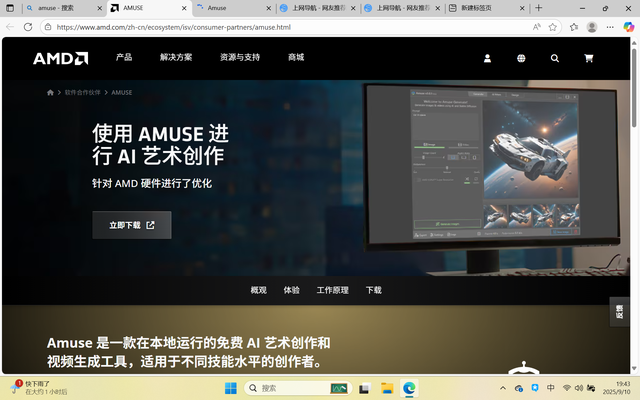Open the side feedback tab
Screen dimensions: 640x400
[x=619, y=312]
